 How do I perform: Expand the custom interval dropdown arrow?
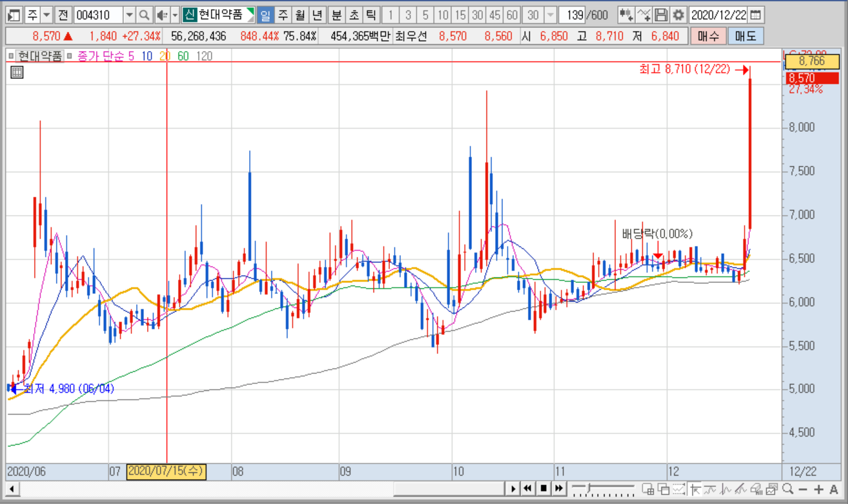(x=550, y=15)
